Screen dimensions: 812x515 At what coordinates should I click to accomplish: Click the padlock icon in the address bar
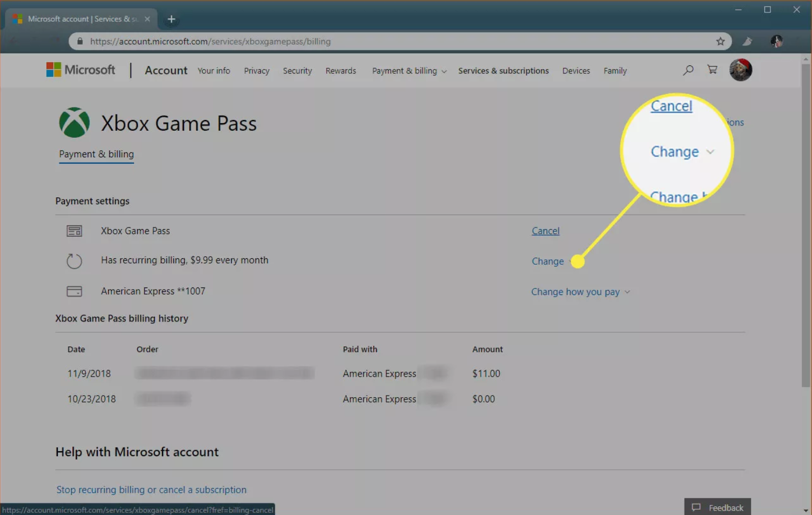[80, 42]
